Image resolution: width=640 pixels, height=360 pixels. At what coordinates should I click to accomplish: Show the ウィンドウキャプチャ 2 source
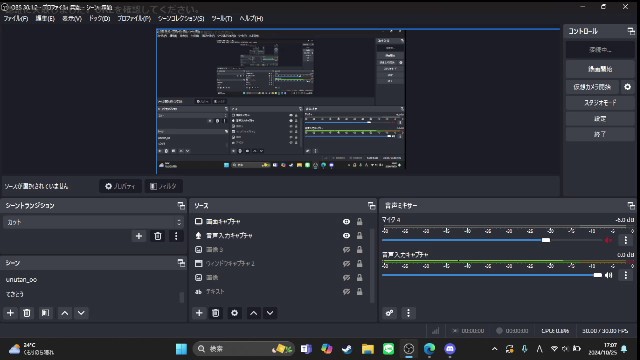click(346, 264)
